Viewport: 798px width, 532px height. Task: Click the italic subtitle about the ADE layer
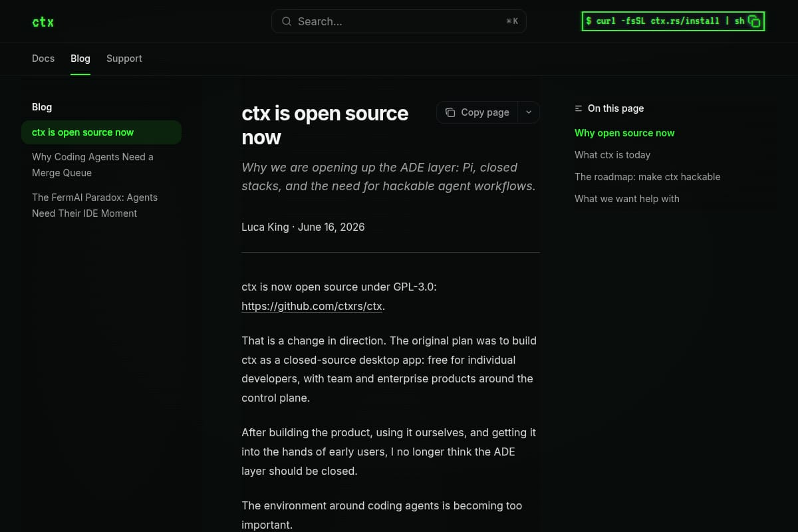(x=388, y=177)
